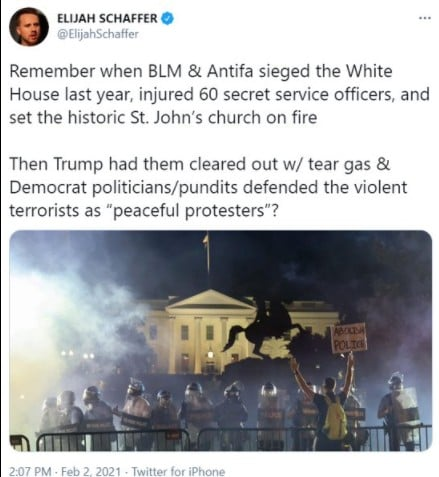439x477 pixels.
Task: Open the ELIJAH SCHAFFER display name
Action: (107, 19)
